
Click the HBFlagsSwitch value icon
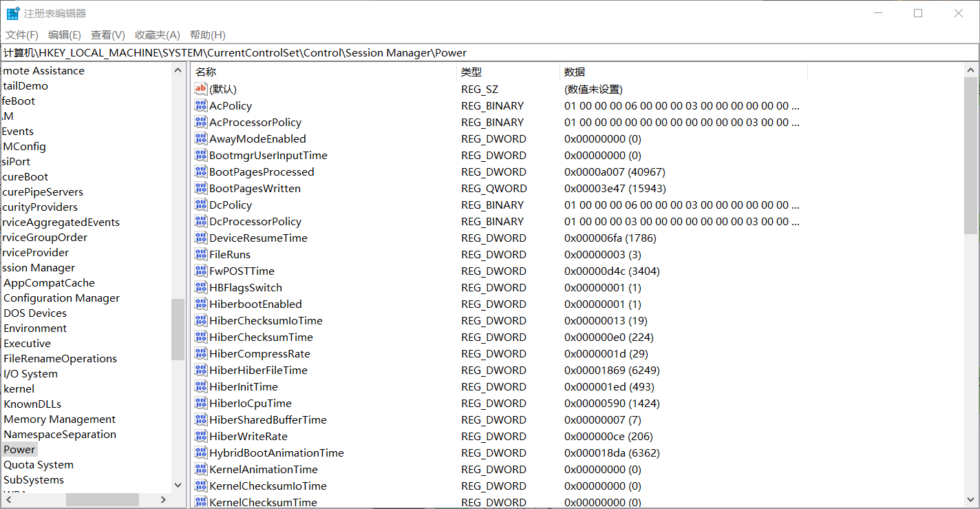pos(201,287)
